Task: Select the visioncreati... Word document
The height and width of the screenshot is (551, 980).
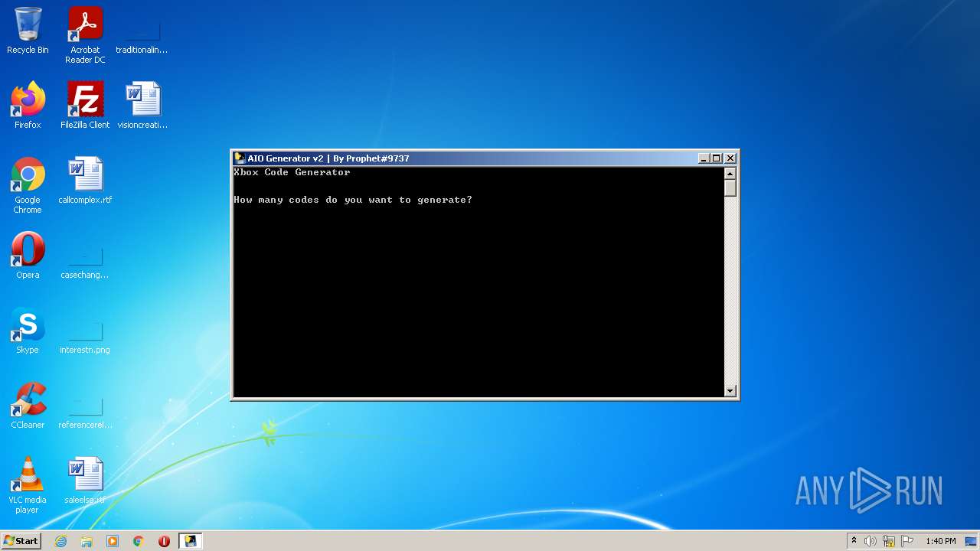Action: [142, 106]
